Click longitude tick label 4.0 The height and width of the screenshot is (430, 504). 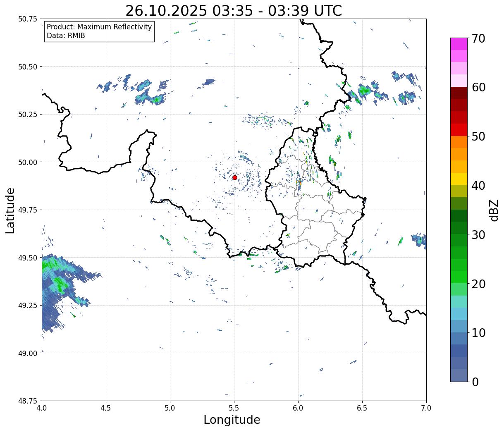42,408
